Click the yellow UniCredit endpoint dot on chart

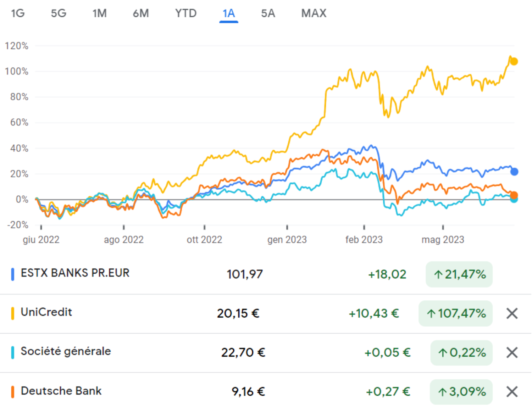click(514, 62)
